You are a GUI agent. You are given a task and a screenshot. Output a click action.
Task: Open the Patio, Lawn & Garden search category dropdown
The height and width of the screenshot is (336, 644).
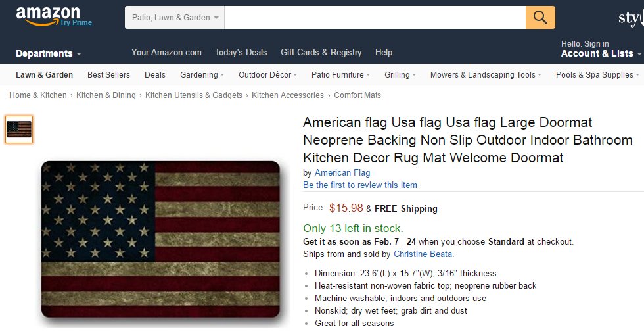tap(175, 17)
